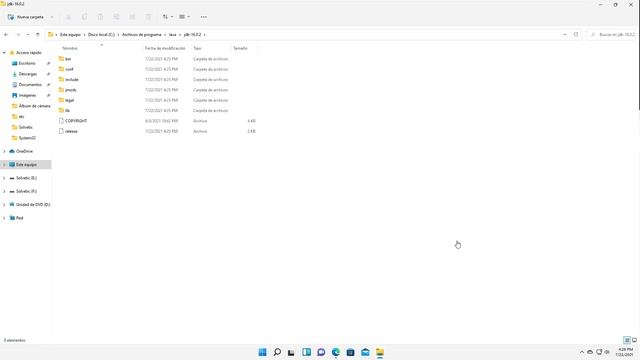Open Imágenes in quick access
This screenshot has height=360, width=640.
pos(27,95)
